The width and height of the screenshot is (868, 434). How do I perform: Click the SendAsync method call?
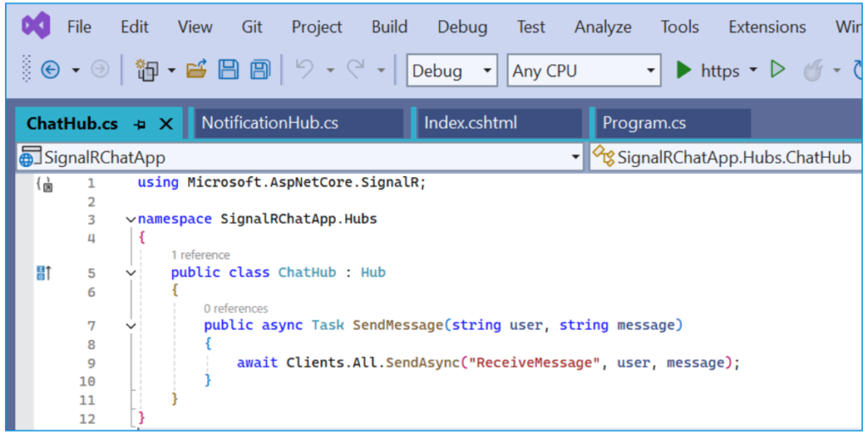tap(423, 363)
